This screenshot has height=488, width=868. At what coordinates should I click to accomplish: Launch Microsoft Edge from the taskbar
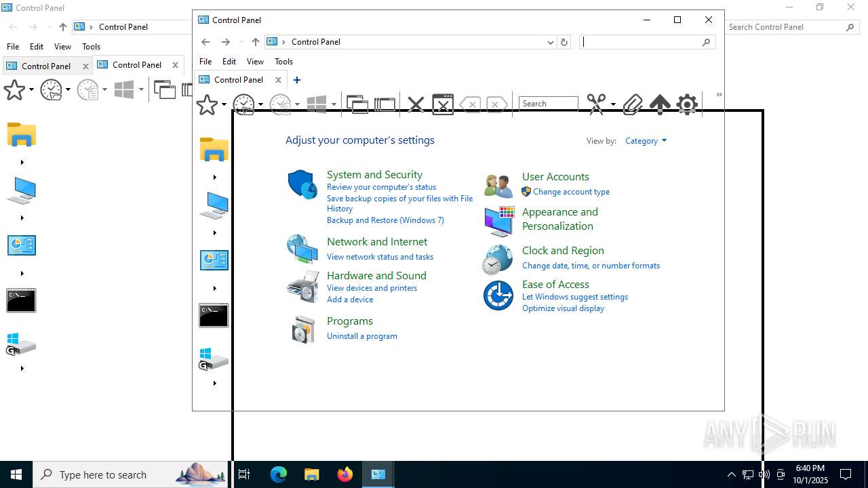[279, 474]
